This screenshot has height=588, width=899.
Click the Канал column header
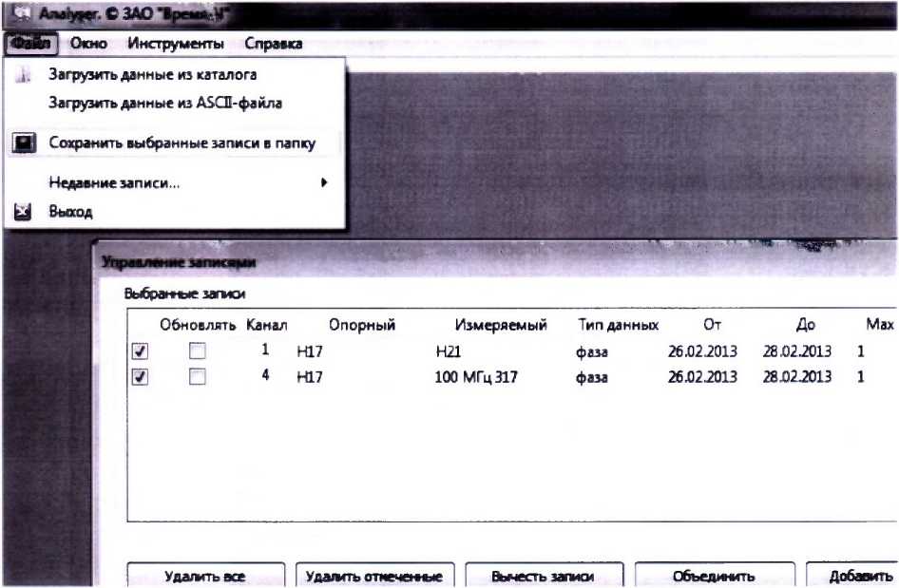pyautogui.click(x=267, y=325)
